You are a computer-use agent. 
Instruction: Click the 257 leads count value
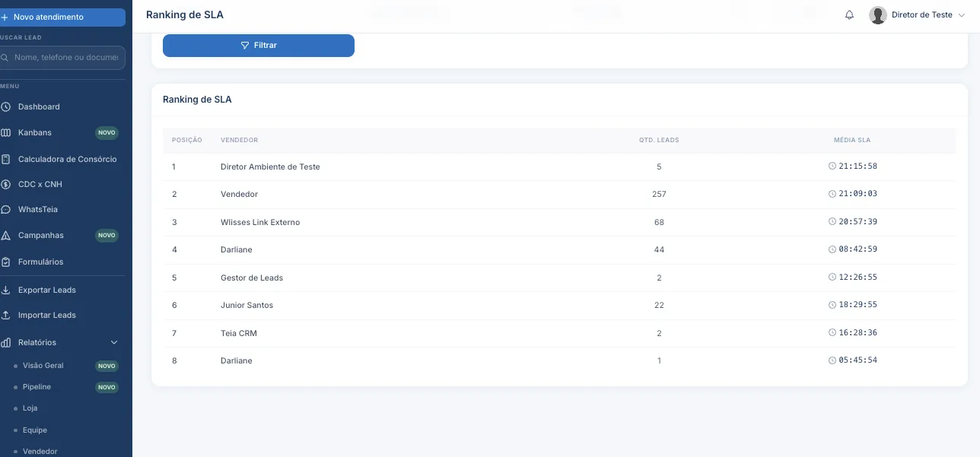(x=659, y=194)
